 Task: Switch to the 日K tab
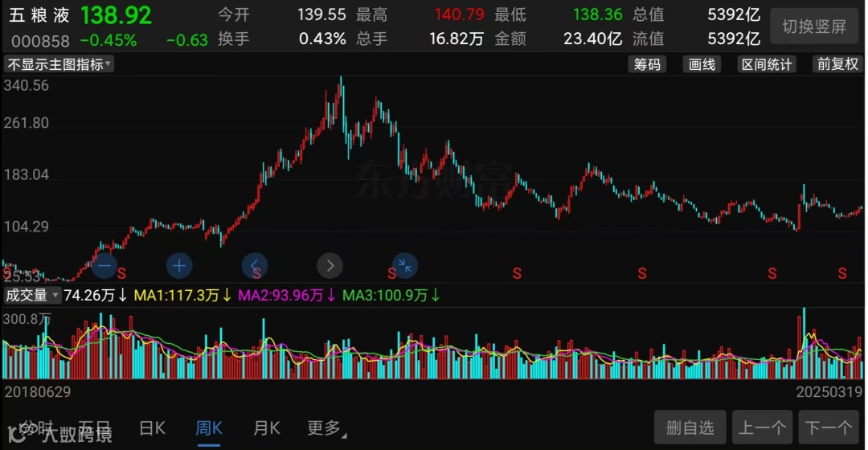pyautogui.click(x=152, y=427)
